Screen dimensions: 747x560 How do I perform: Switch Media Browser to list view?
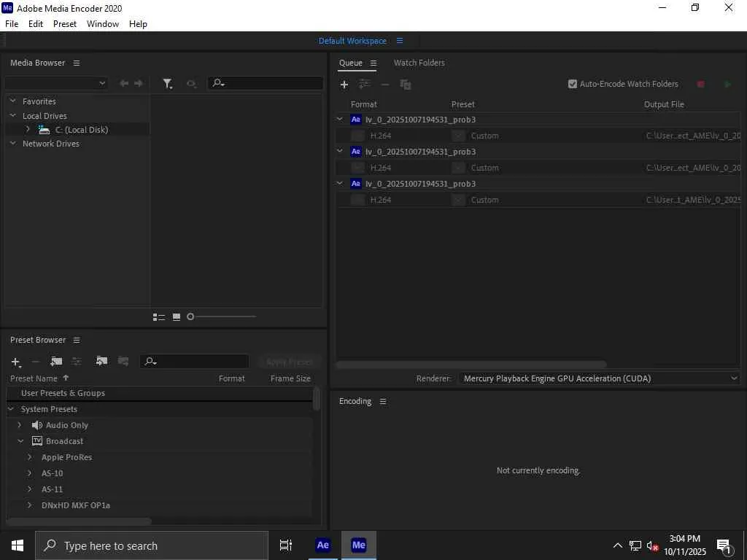coord(158,316)
